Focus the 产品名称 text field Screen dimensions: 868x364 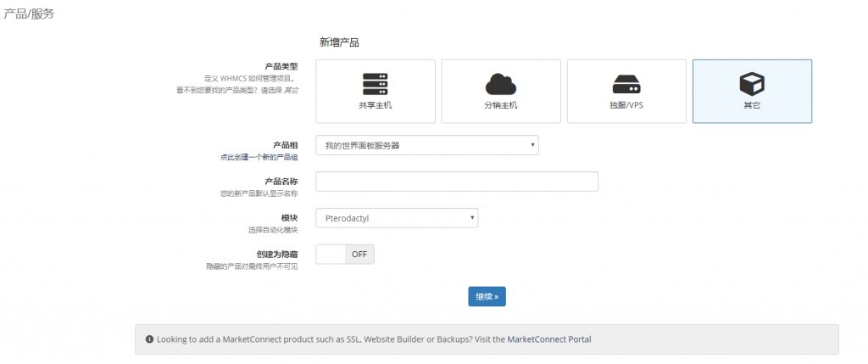click(456, 182)
